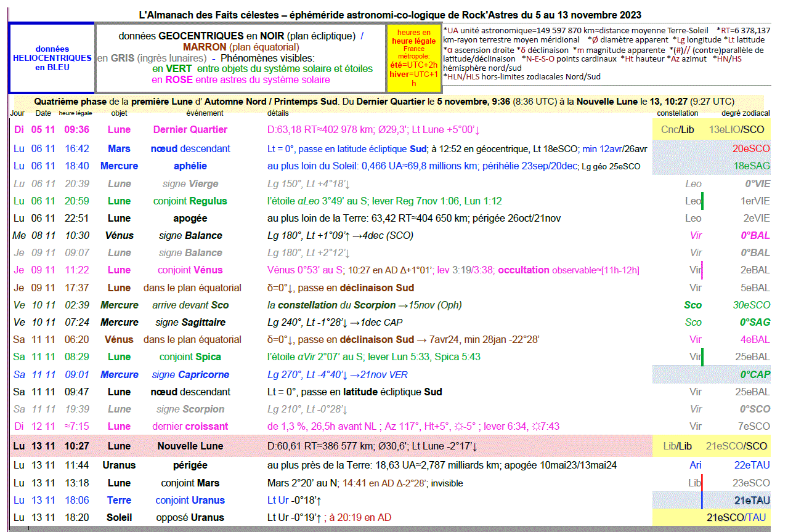The width and height of the screenshot is (788, 532).
Task: Click "Soleil" in the 18:20 row
Action: point(120,518)
